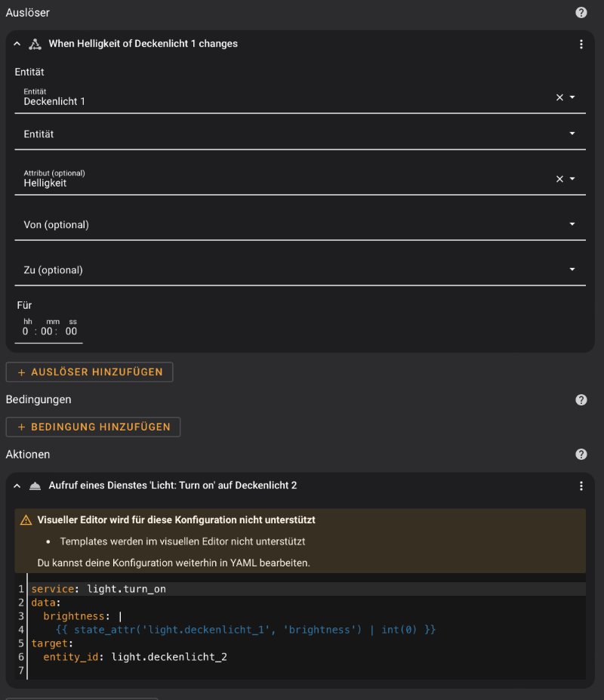This screenshot has height=700, width=604.
Task: Open the trigger card overflow menu
Action: click(x=581, y=44)
